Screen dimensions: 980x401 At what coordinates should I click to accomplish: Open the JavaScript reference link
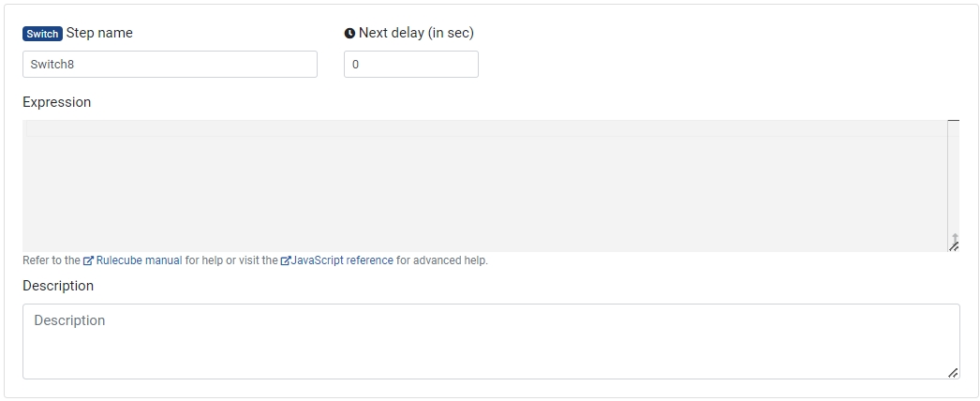[342, 260]
